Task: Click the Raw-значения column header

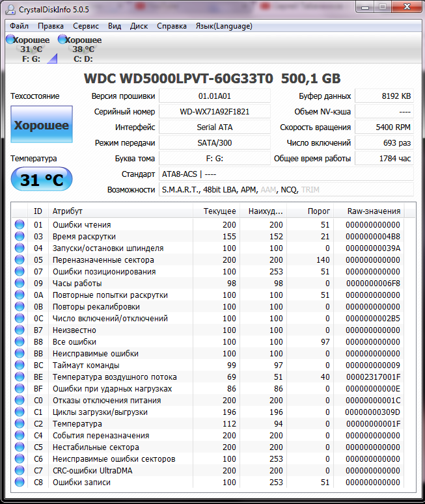Action: [x=369, y=211]
